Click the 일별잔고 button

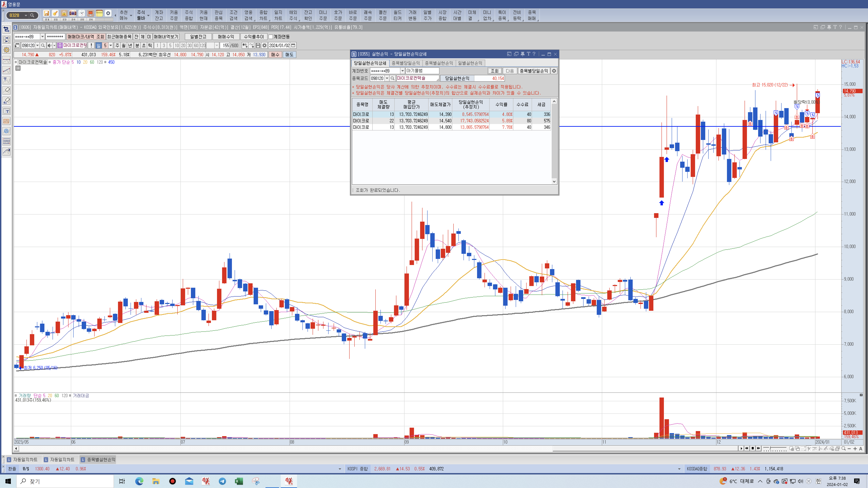coord(198,37)
